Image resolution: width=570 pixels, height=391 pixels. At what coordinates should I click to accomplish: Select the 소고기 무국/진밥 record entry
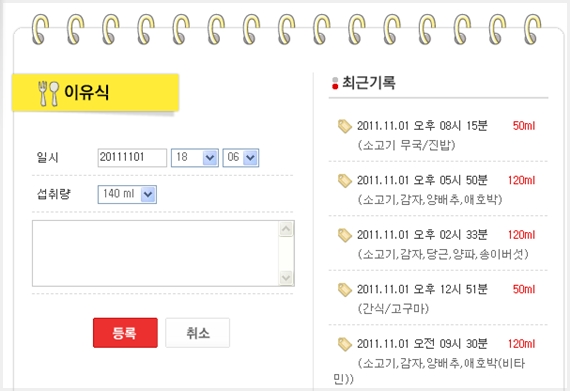coord(438,135)
